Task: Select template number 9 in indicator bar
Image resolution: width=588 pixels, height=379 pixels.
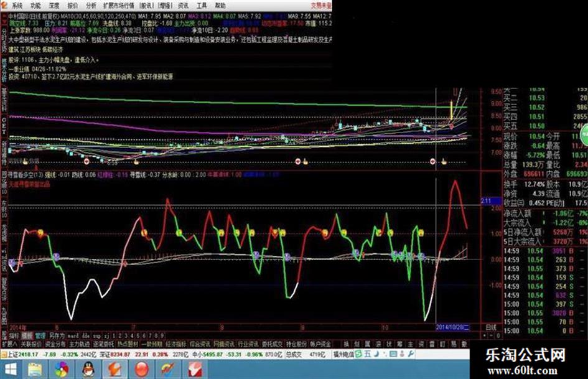Action: pyautogui.click(x=162, y=335)
